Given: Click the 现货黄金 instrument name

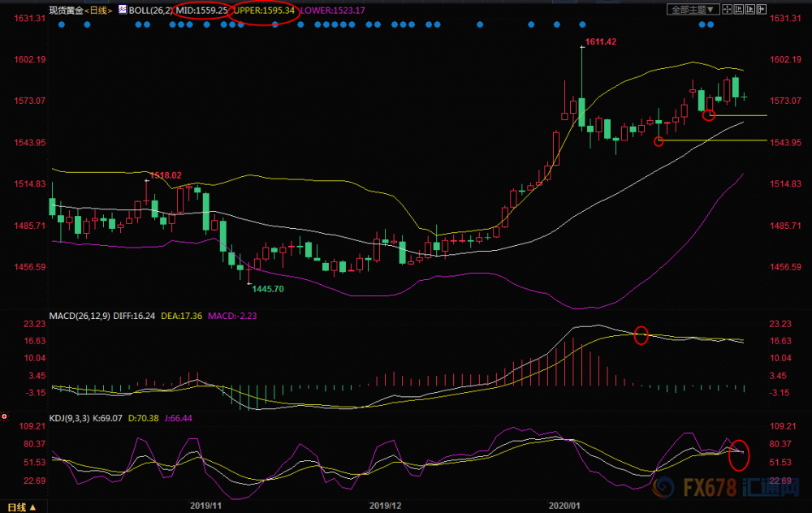Looking at the screenshot, I should click(x=67, y=11).
